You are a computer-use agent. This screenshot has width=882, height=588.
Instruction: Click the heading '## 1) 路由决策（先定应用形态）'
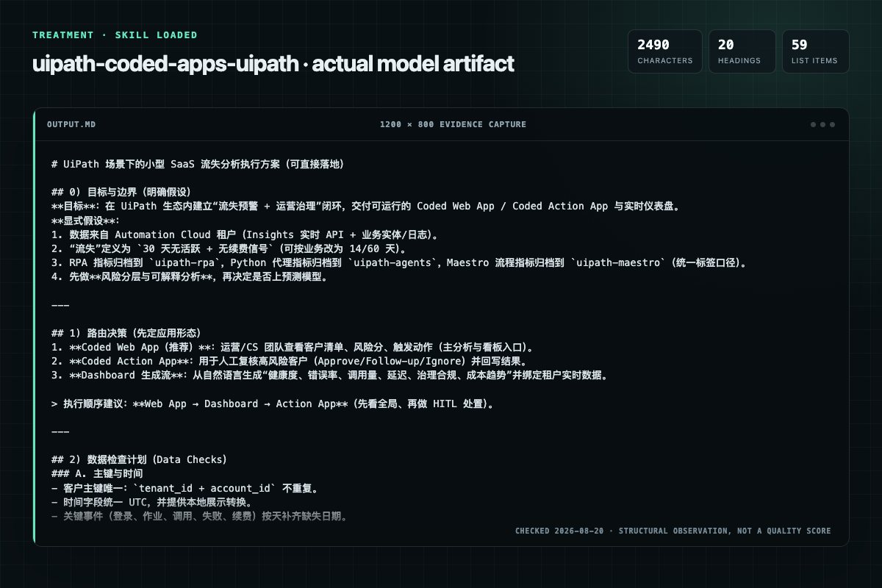[126, 333]
